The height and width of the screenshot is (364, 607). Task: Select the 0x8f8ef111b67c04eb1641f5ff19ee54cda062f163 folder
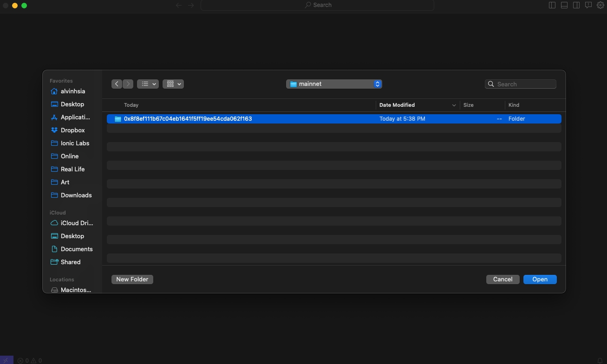click(x=334, y=119)
